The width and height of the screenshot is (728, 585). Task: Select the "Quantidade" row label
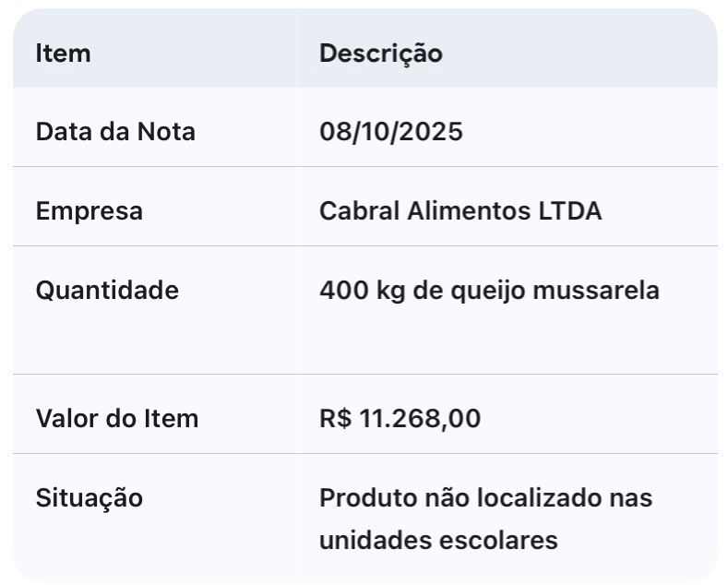107,291
